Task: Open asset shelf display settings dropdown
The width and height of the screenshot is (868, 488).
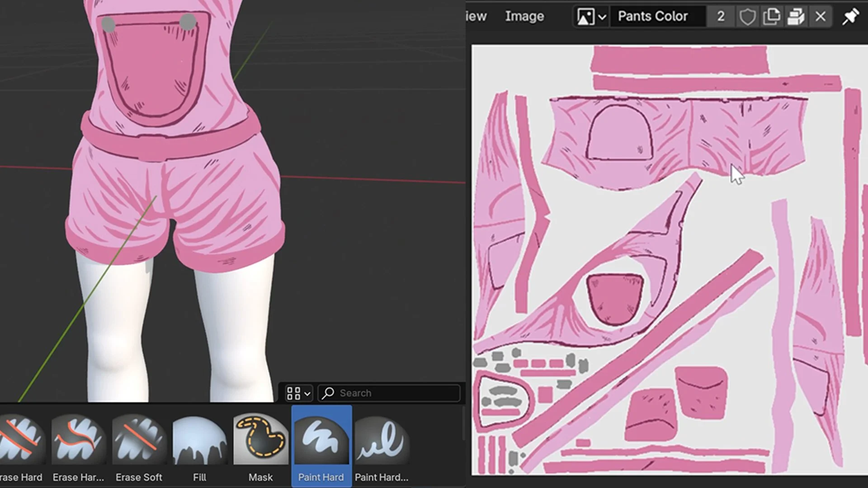Action: [299, 393]
